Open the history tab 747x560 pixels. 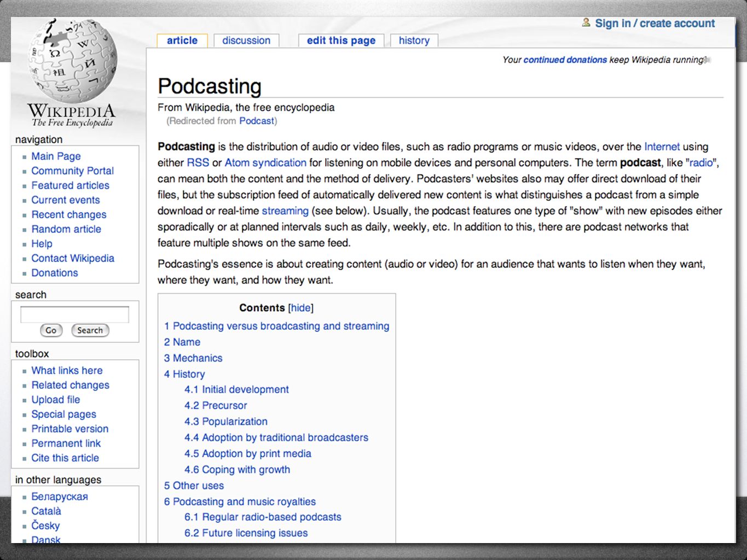[x=414, y=40]
